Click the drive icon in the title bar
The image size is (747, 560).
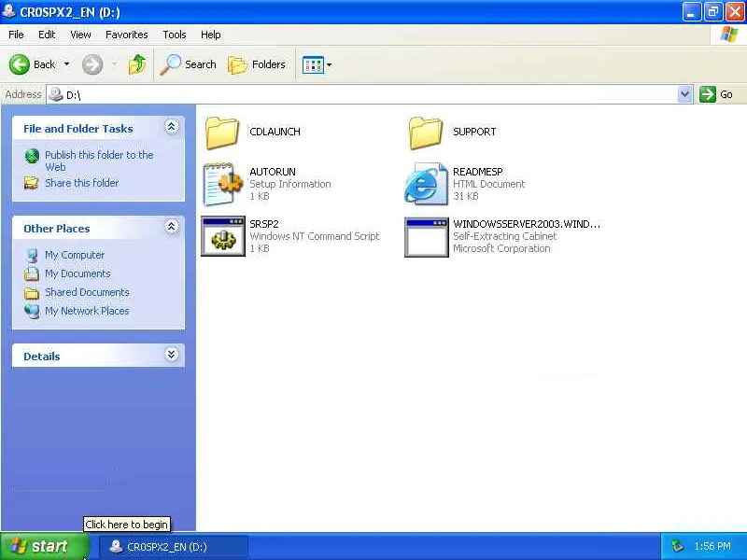coord(8,11)
